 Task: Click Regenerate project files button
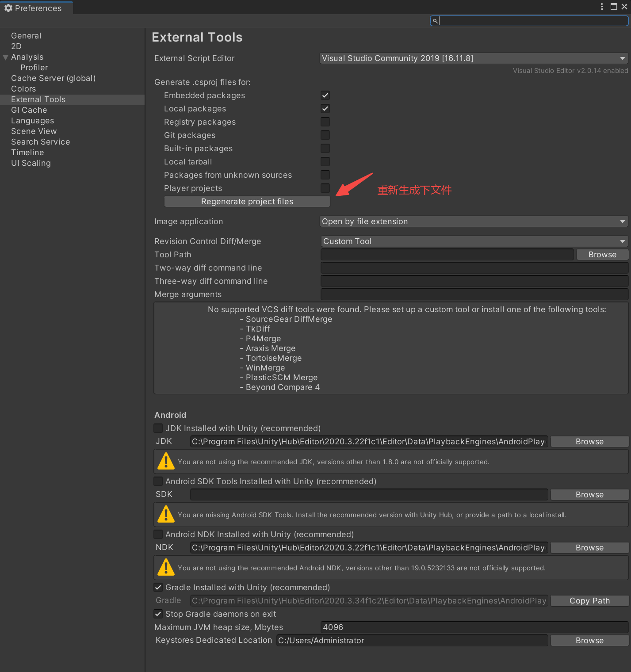247,202
